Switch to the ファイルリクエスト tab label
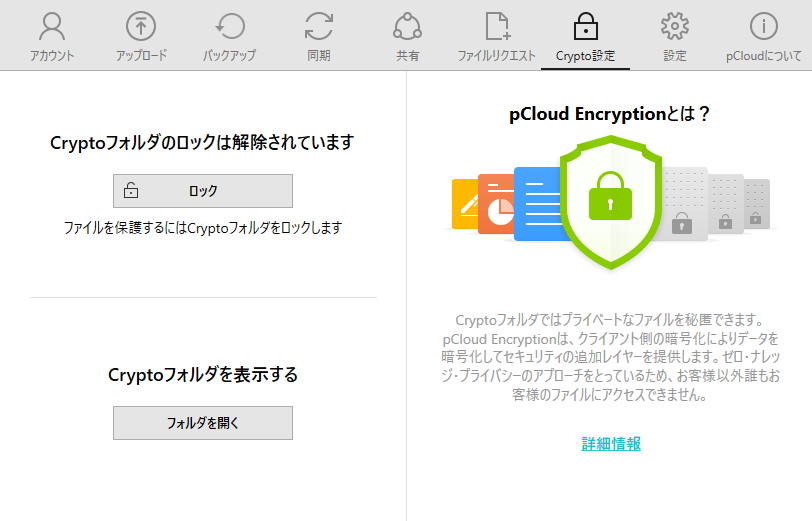Image resolution: width=812 pixels, height=521 pixels. coord(497,56)
